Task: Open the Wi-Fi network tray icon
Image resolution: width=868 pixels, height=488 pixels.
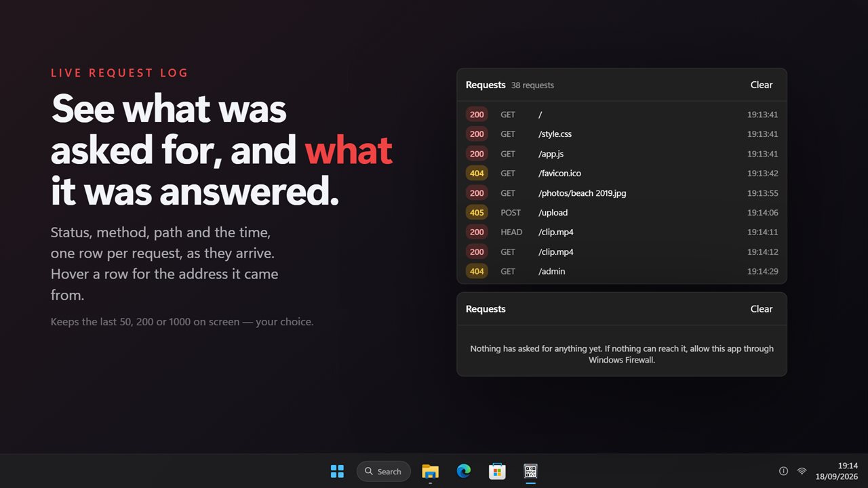Action: pos(802,471)
